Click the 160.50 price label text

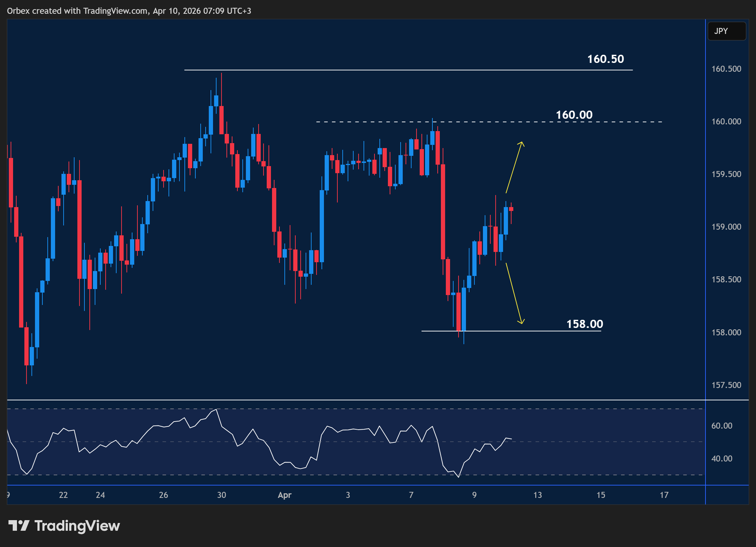pyautogui.click(x=606, y=59)
